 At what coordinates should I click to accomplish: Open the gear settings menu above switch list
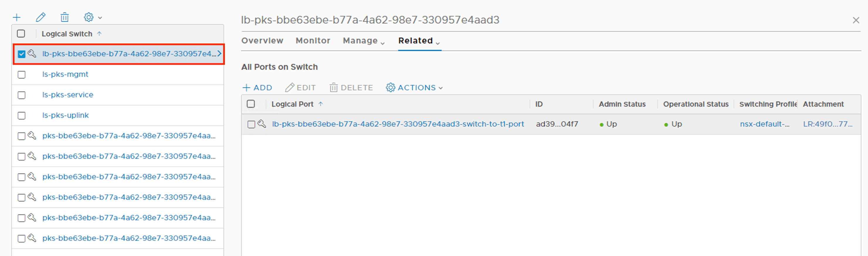pyautogui.click(x=92, y=17)
